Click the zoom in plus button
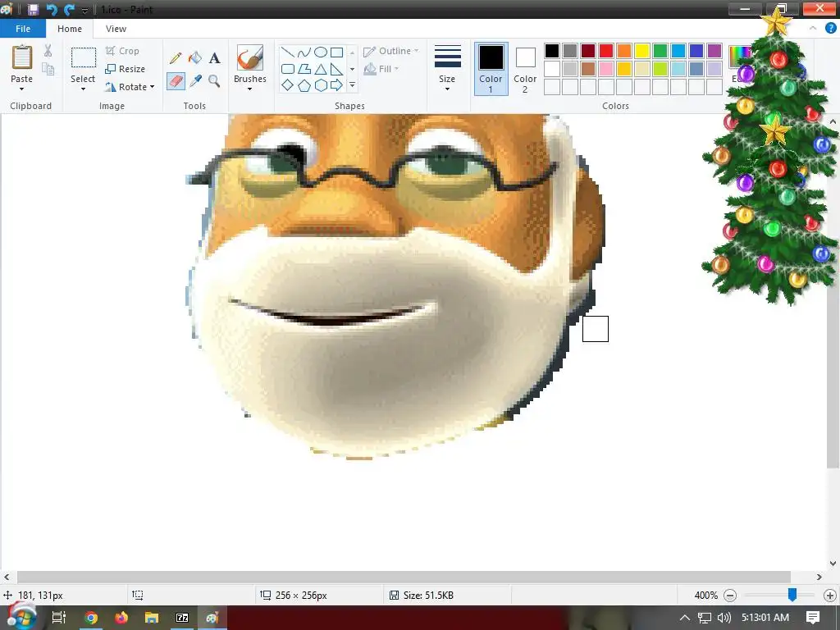Viewport: 840px width, 630px height. (x=830, y=596)
